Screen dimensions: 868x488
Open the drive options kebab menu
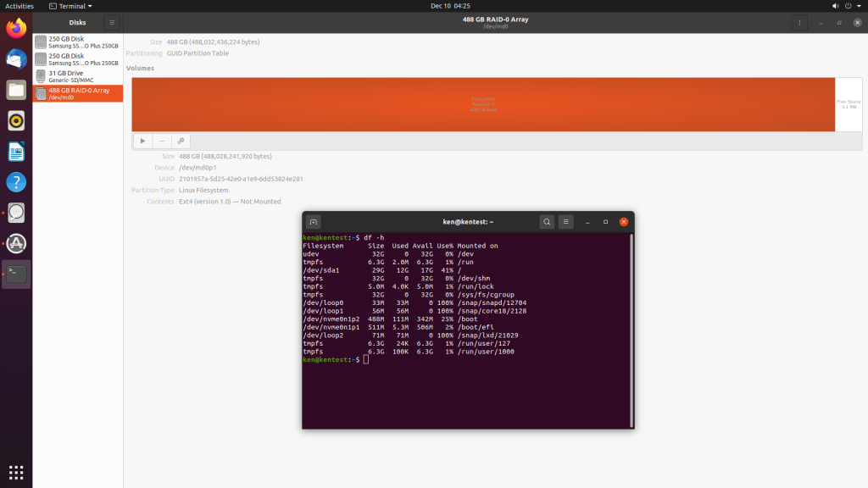point(799,23)
